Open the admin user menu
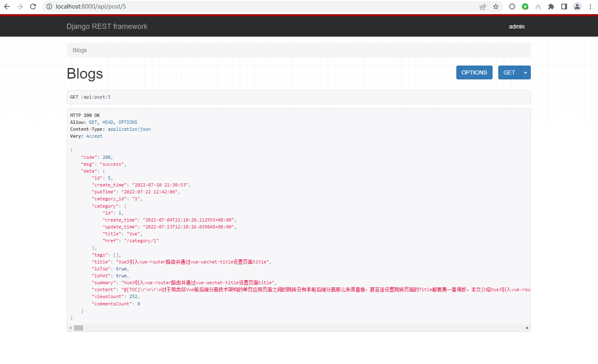 tap(516, 26)
